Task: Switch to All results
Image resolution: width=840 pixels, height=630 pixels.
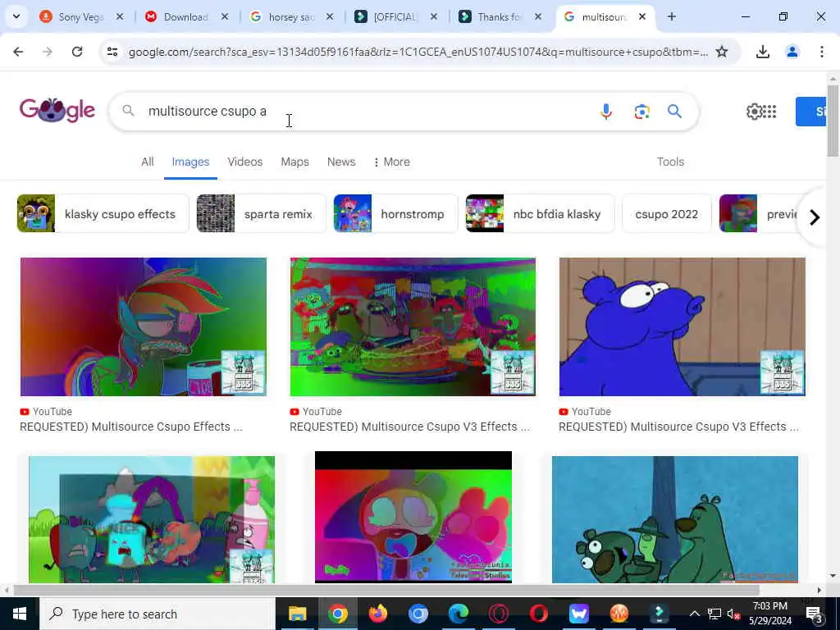Action: pos(148,162)
